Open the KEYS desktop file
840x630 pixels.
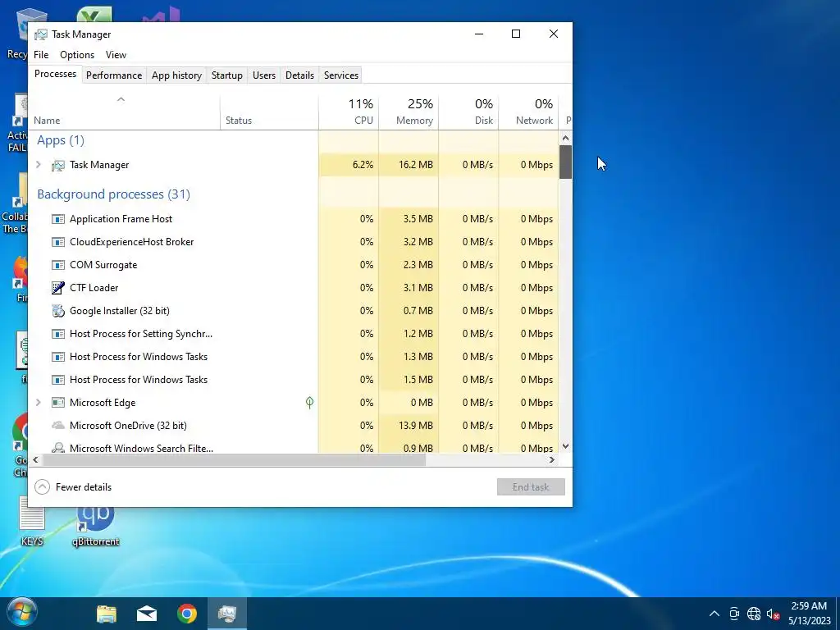[32, 521]
